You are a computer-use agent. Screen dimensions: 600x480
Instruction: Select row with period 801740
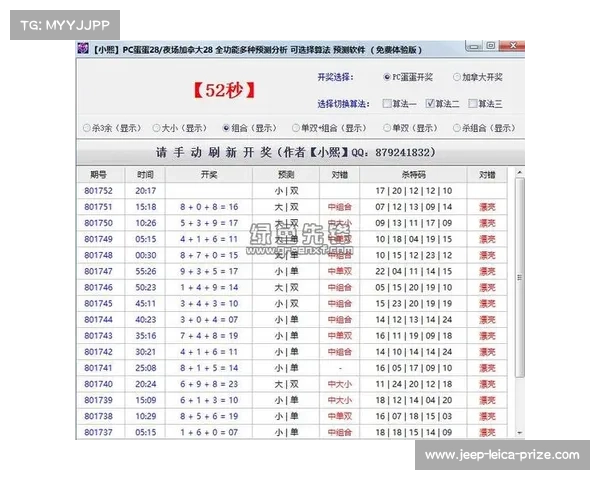pos(292,384)
